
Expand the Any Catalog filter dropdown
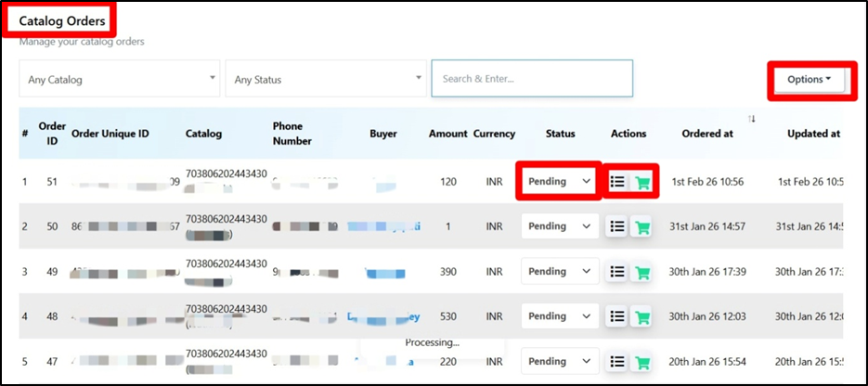pyautogui.click(x=121, y=80)
